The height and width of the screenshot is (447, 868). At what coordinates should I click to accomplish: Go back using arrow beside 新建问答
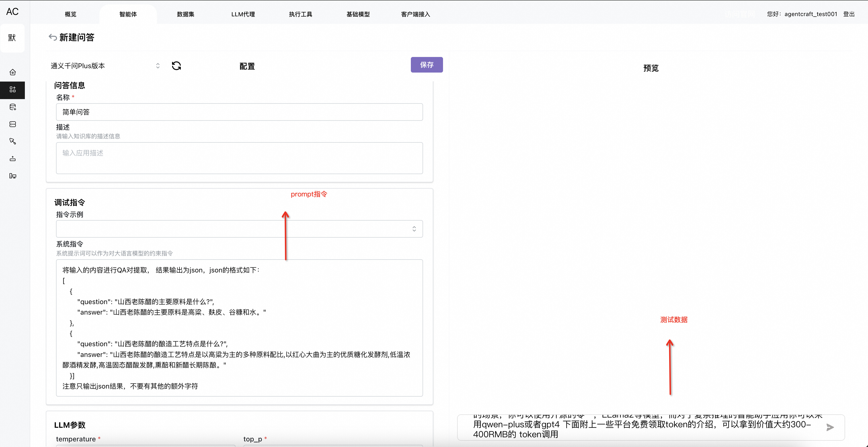pyautogui.click(x=53, y=37)
